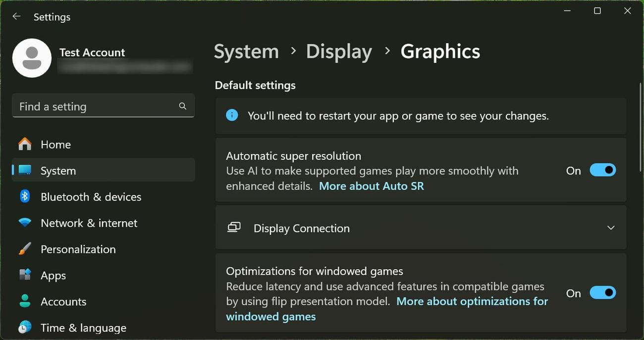Select System in the sidebar
Viewport: 644px width, 340px height.
[x=58, y=171]
